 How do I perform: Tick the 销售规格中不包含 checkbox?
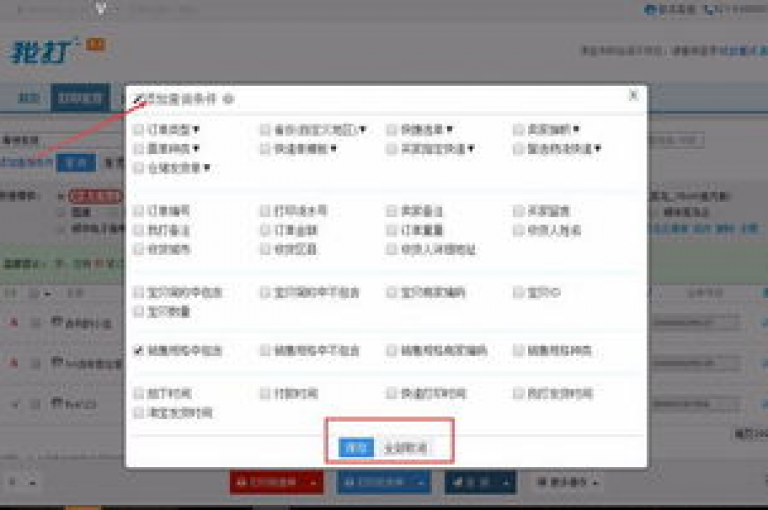(x=265, y=350)
